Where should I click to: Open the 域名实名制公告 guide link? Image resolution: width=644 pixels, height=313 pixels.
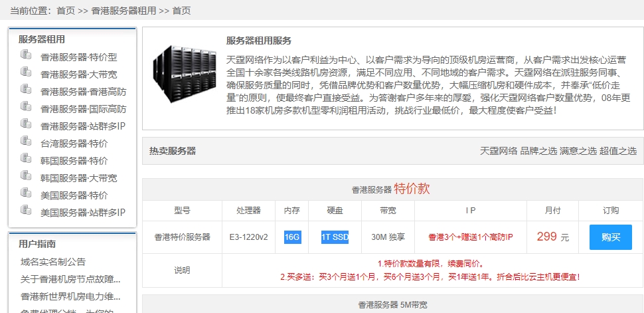click(53, 262)
